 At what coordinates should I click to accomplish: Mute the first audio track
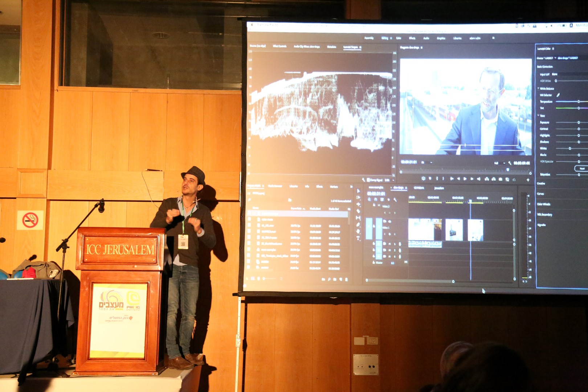390,244
